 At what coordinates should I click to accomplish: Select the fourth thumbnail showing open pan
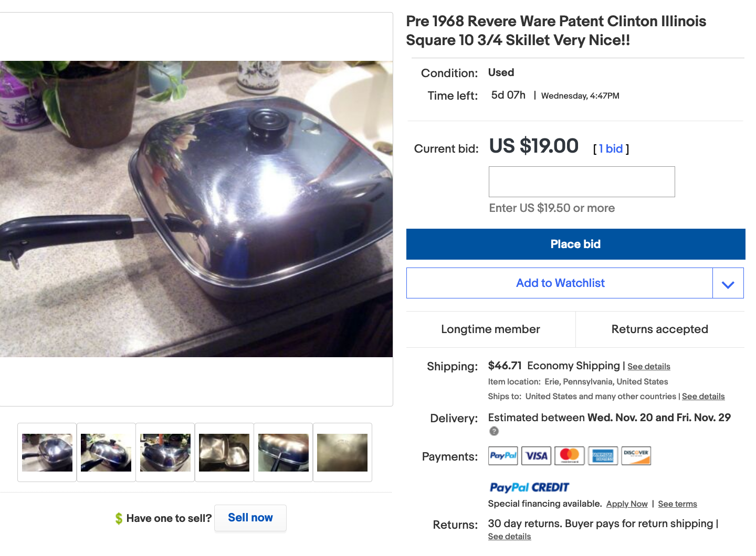224,452
